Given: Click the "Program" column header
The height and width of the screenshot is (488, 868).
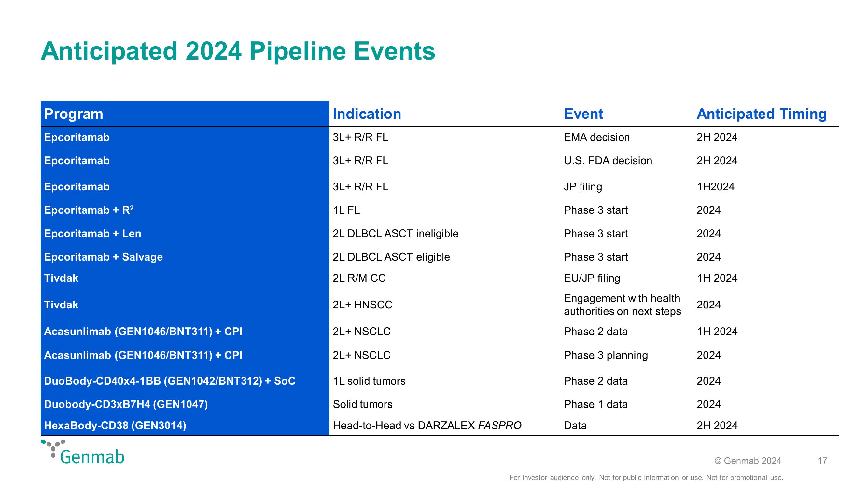Looking at the screenshot, I should [x=74, y=114].
